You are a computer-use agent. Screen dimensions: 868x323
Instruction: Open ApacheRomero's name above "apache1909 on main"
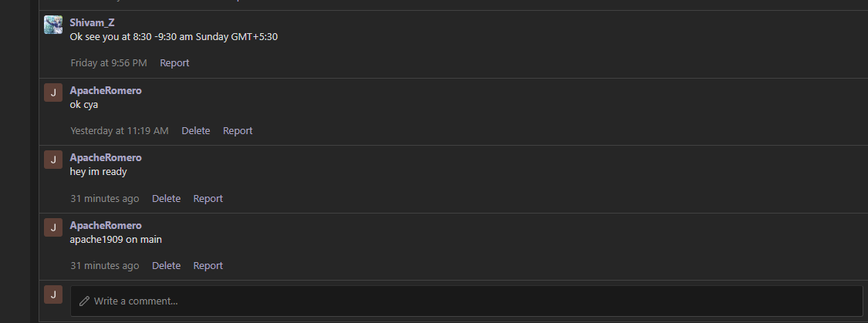pos(106,225)
